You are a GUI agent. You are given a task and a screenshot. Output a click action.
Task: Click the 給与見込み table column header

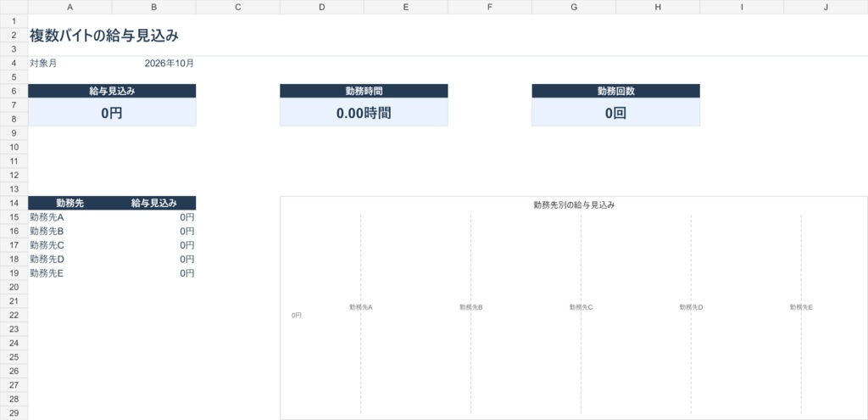tap(154, 204)
